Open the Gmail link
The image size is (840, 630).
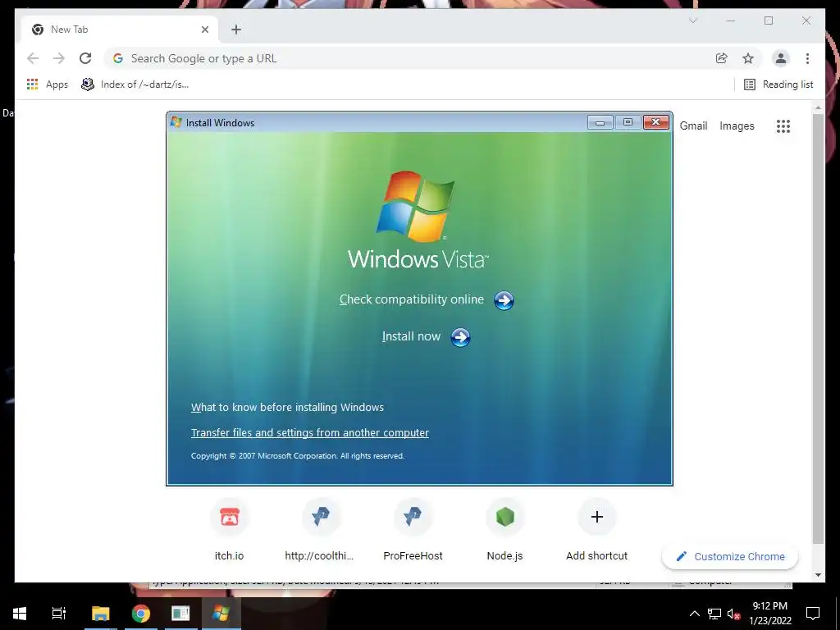pyautogui.click(x=693, y=126)
